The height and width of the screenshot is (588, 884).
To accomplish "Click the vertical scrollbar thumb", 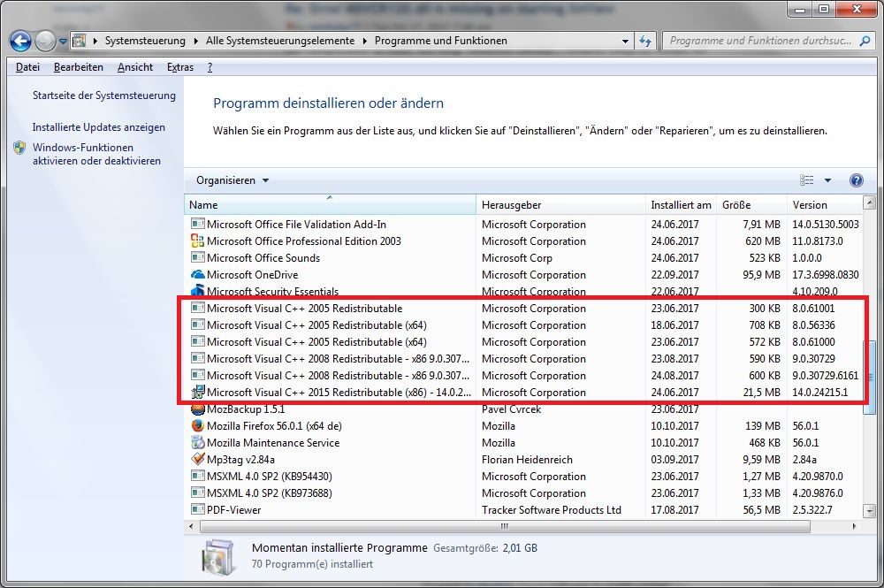I will [x=869, y=377].
